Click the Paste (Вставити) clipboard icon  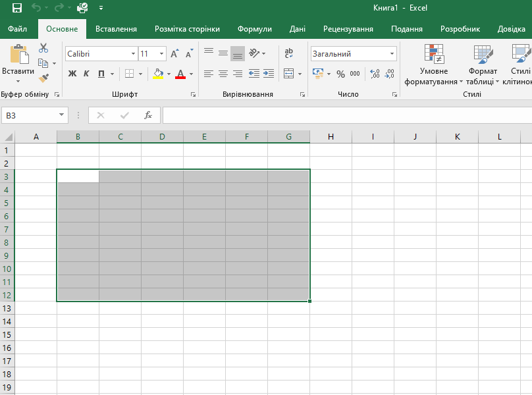pos(19,53)
